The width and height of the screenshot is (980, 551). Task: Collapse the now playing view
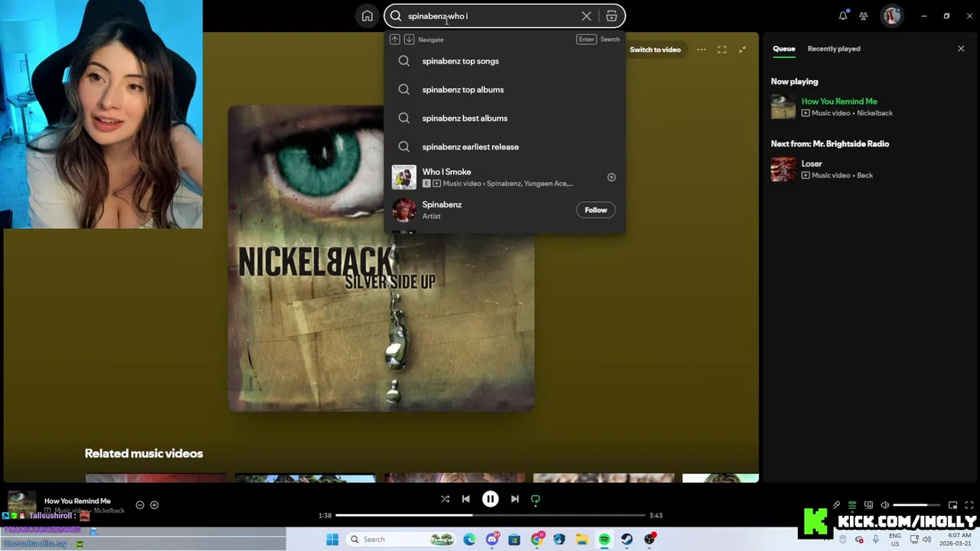742,50
